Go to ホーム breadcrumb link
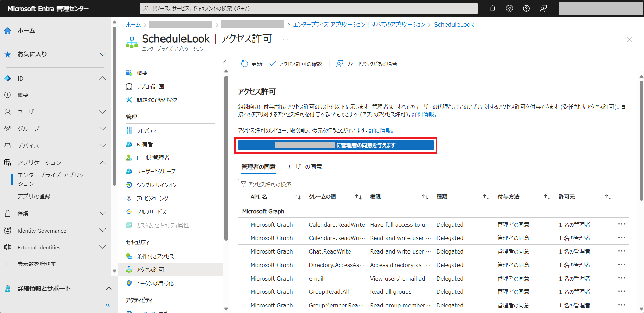 point(133,25)
